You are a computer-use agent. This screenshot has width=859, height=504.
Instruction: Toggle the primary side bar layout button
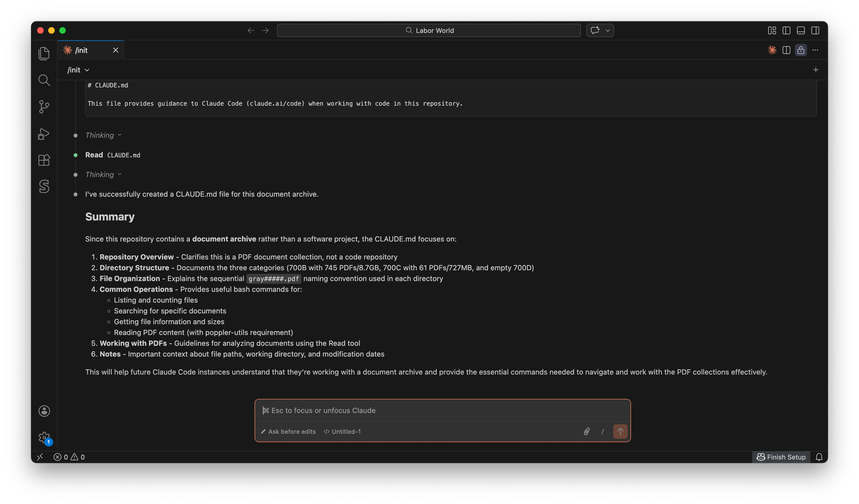(786, 30)
